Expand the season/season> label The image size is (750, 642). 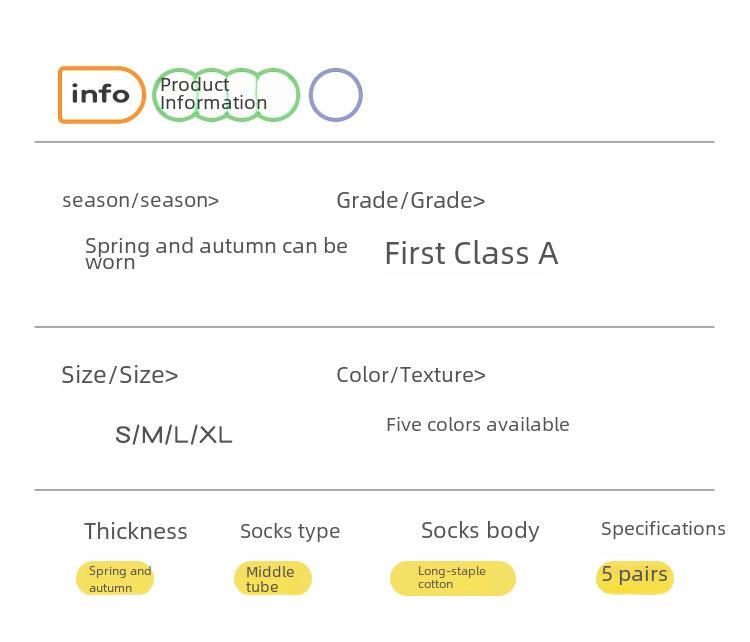[141, 200]
